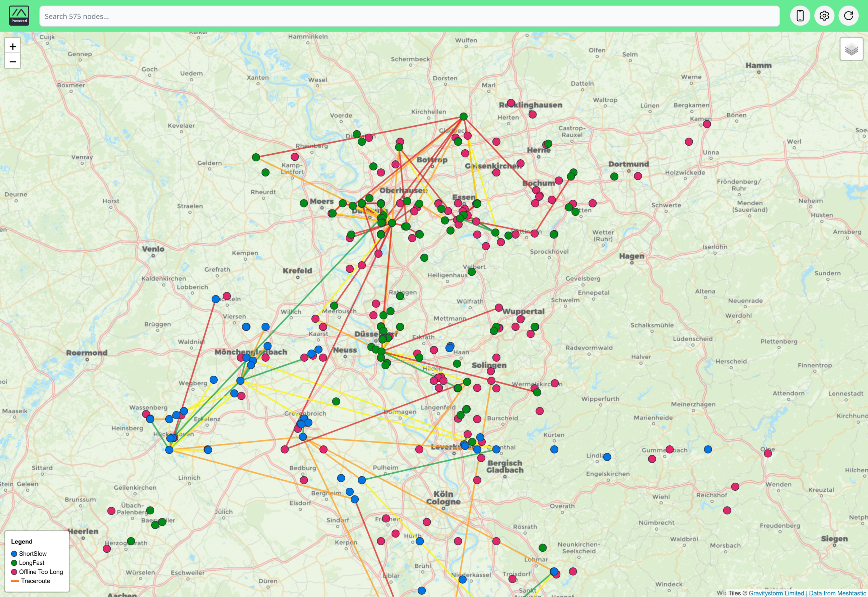Select the pink node at Kamen
Image resolution: width=868 pixels, height=597 pixels.
click(x=706, y=124)
